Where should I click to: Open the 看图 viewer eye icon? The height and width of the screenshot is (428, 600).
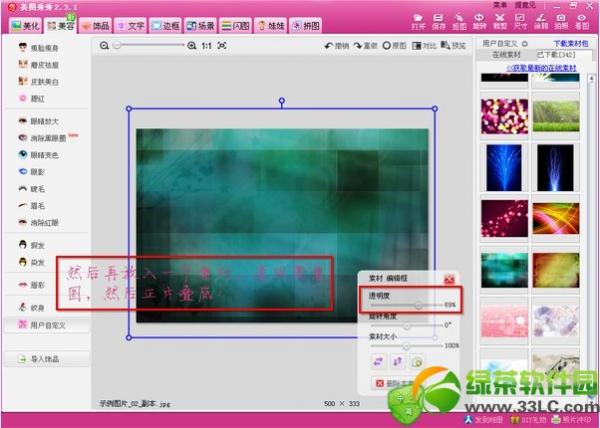[x=582, y=22]
